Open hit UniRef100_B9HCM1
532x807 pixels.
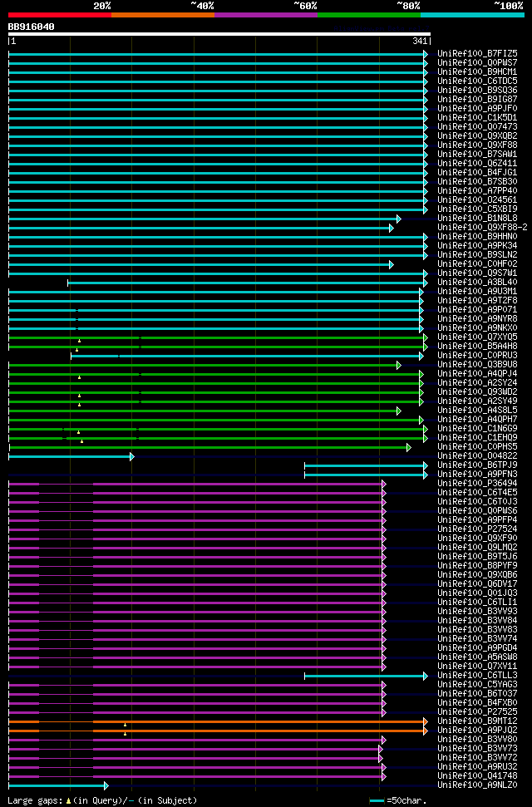[477, 72]
